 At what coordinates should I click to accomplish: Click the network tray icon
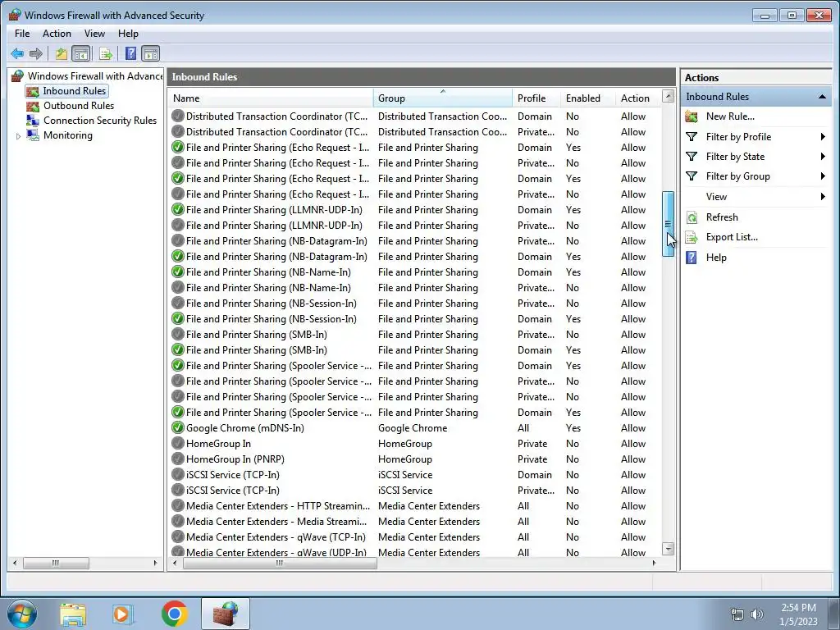pyautogui.click(x=737, y=614)
